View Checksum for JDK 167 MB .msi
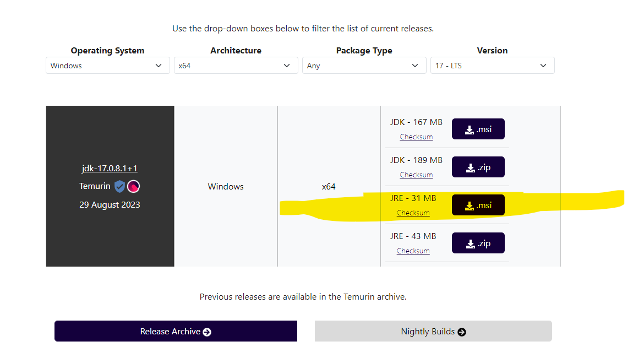Screen dimensions: 644x363 click(x=416, y=137)
